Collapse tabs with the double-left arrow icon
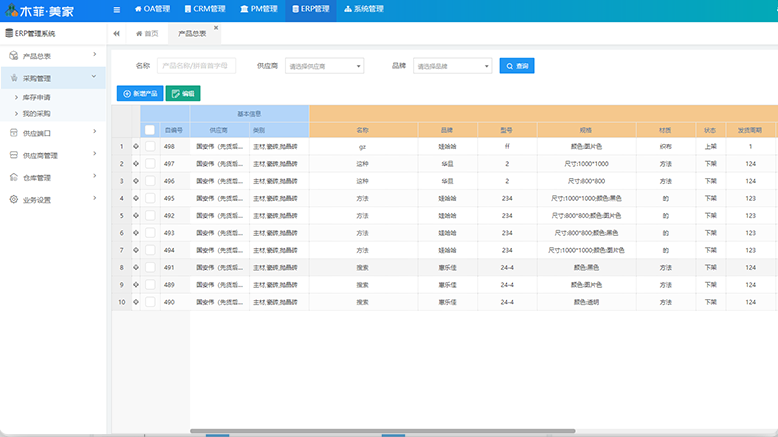778x437 pixels. coord(117,33)
